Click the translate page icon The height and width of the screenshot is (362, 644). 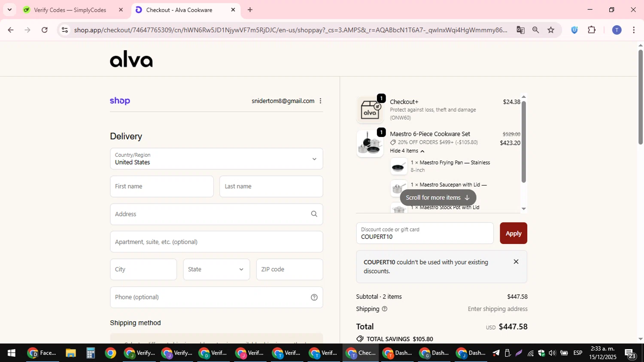tap(520, 30)
